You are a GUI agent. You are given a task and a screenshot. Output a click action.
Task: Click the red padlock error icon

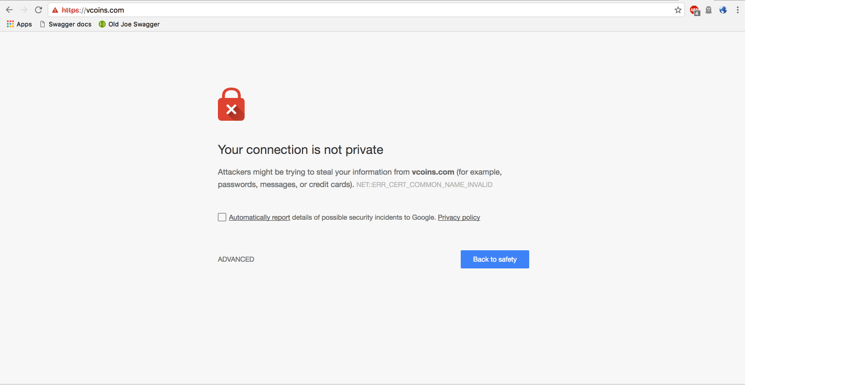(x=231, y=104)
